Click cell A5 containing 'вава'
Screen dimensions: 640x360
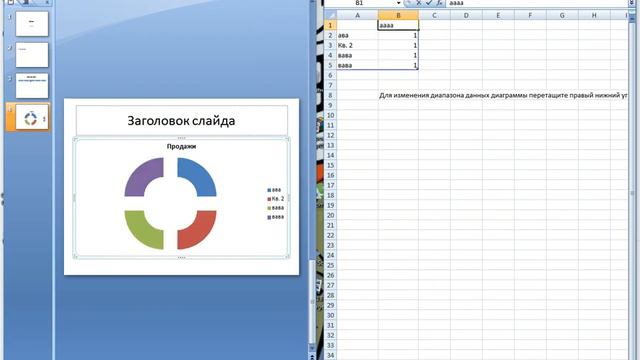[x=357, y=65]
